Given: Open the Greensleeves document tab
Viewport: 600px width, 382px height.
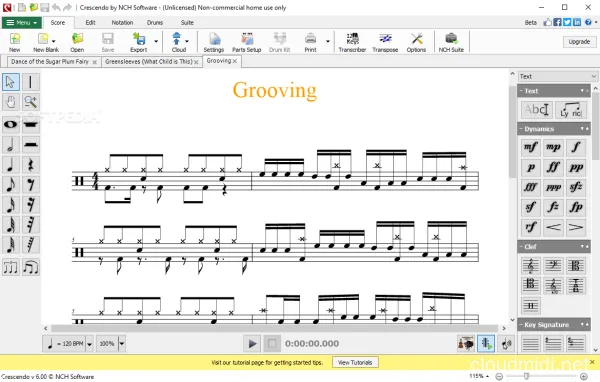Looking at the screenshot, I should (148, 62).
